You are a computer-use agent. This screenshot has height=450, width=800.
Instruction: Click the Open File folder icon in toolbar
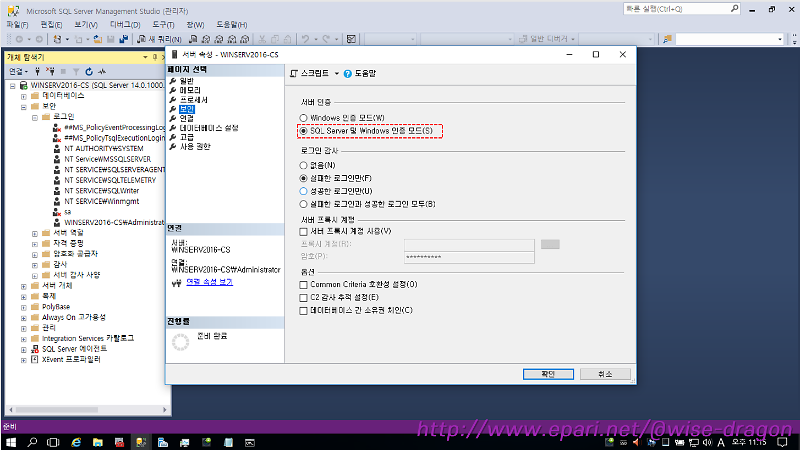click(x=97, y=39)
